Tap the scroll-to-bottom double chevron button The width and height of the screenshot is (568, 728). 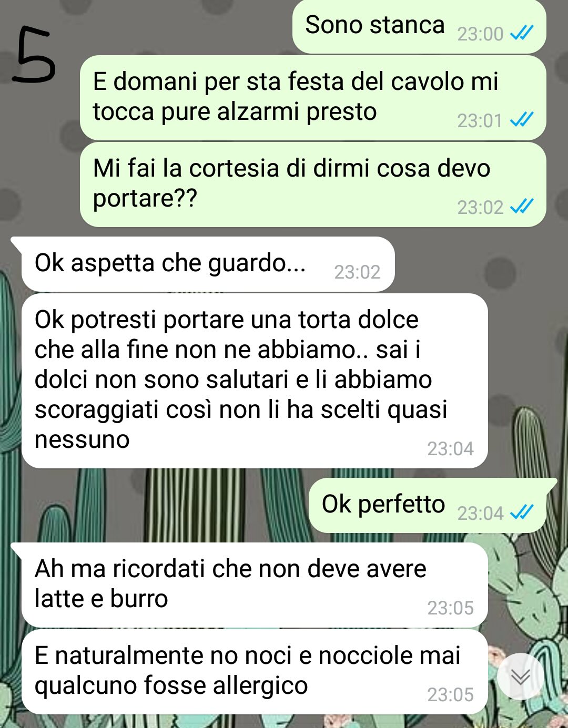pyautogui.click(x=520, y=676)
